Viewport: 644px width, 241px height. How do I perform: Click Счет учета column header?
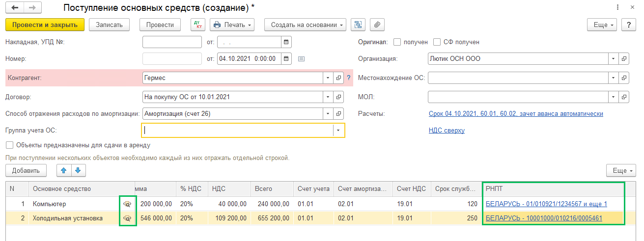coord(313,189)
